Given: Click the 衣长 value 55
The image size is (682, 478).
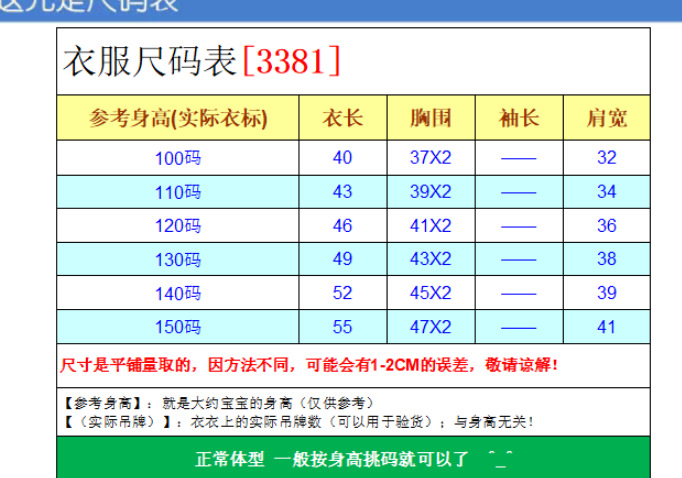Looking at the screenshot, I should [x=342, y=327].
